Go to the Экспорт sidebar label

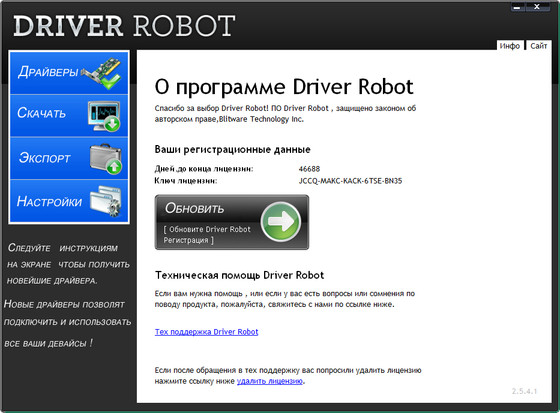(45, 158)
